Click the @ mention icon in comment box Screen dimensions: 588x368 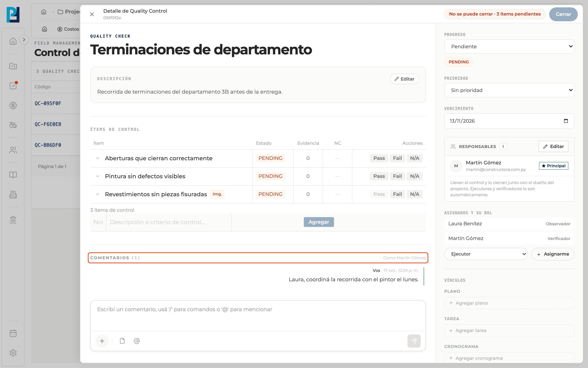pos(137,341)
